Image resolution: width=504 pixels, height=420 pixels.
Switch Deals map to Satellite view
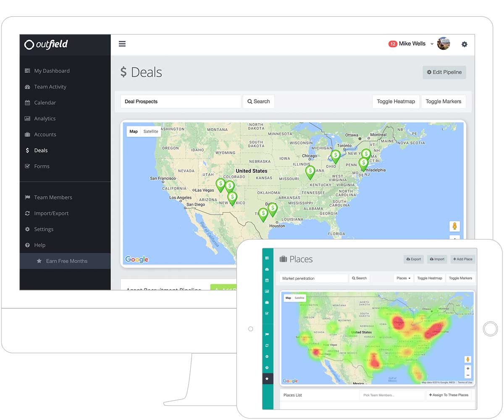(151, 131)
